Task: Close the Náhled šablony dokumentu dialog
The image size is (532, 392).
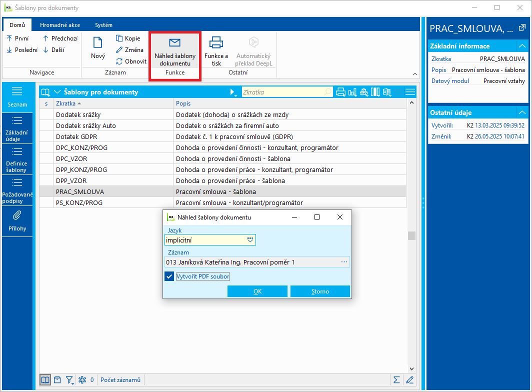Action: pos(339,217)
